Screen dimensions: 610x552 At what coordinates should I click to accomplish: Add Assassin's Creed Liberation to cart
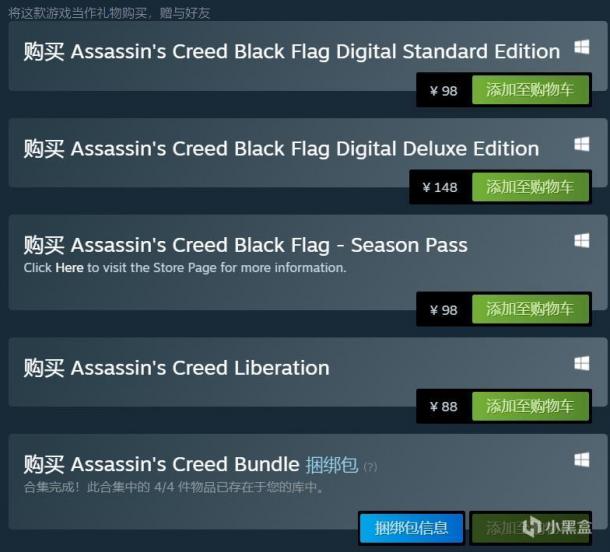point(530,406)
